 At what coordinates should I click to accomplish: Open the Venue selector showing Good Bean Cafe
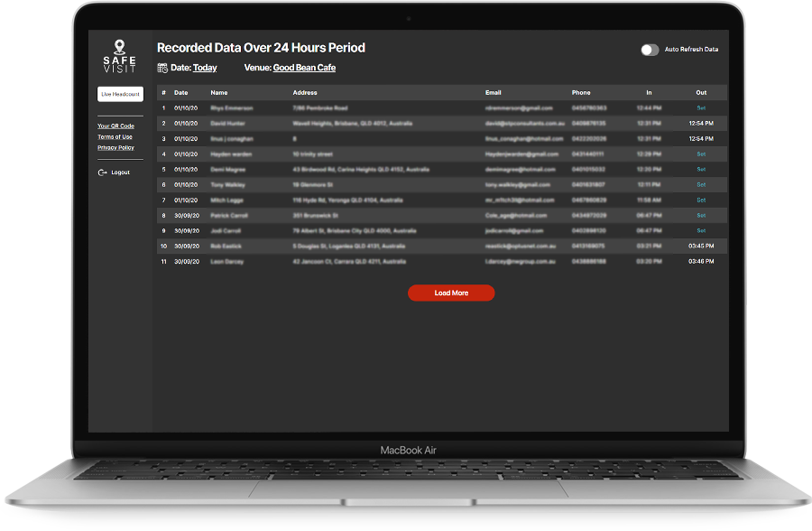(304, 68)
